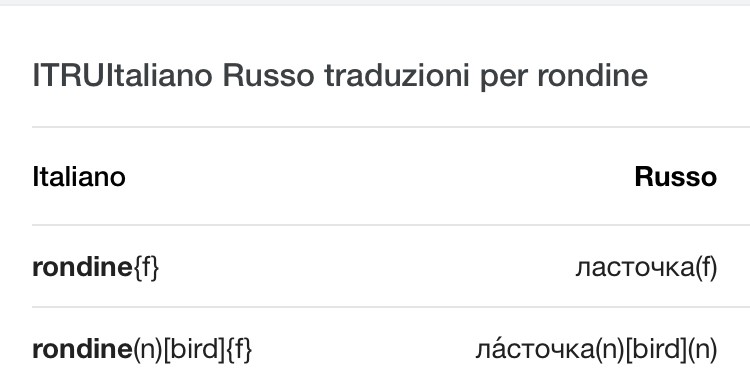Select the translation "ласточка" without accent mark
The image size is (750, 387).
coord(634,267)
